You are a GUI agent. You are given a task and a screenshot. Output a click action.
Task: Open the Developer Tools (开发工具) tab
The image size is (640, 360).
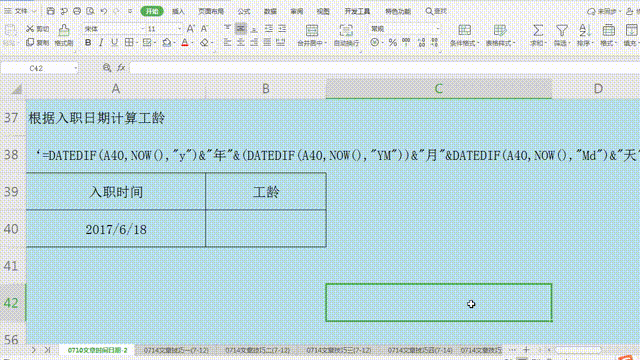[x=357, y=11]
